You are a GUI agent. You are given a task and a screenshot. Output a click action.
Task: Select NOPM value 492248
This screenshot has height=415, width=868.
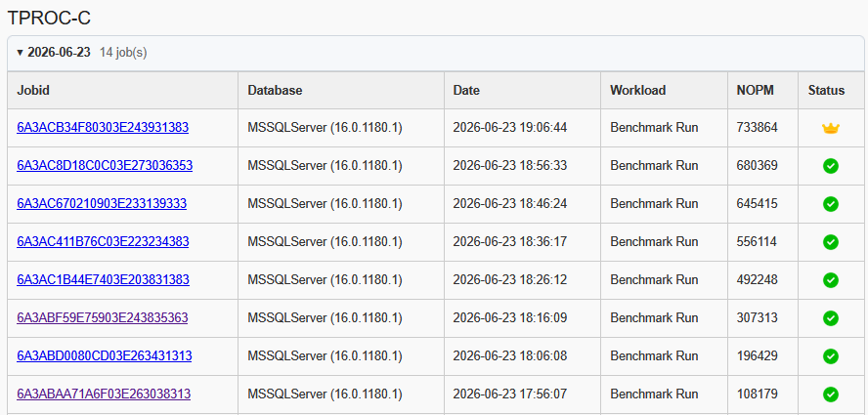[757, 280]
